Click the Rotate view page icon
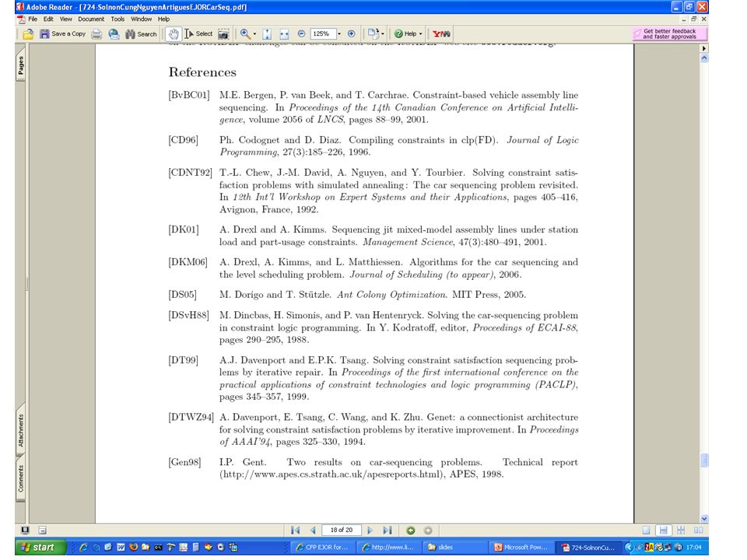Screen dimensions: 747x560 pos(373,33)
